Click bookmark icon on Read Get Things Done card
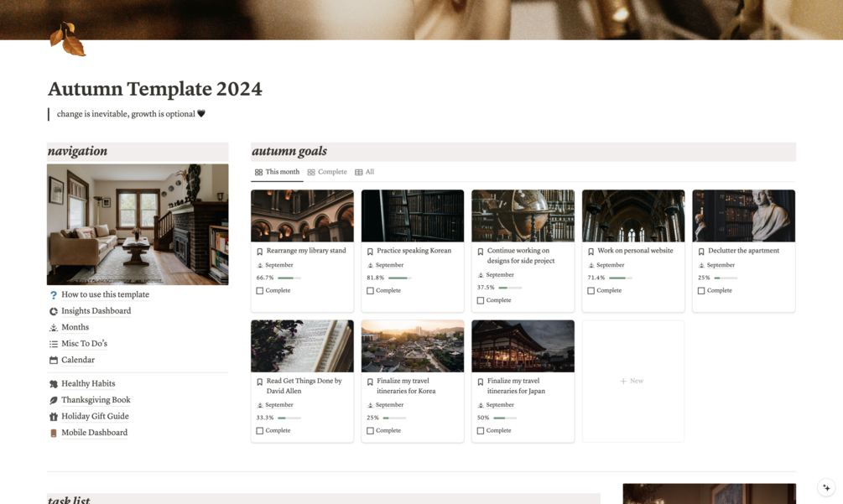 tap(260, 382)
